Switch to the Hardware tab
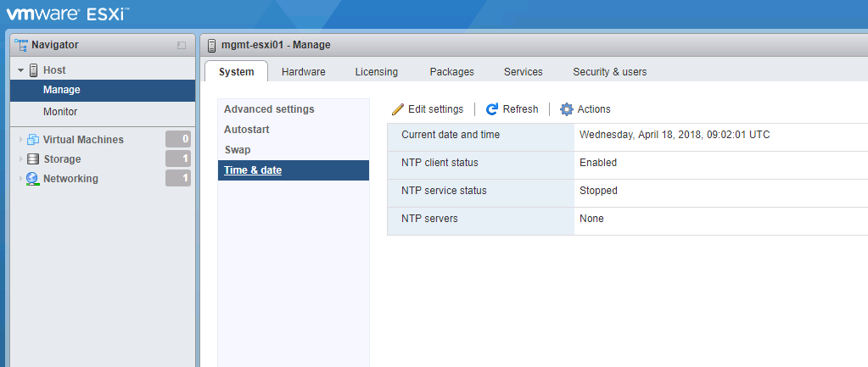Screen dimensions: 868x367 pos(303,72)
